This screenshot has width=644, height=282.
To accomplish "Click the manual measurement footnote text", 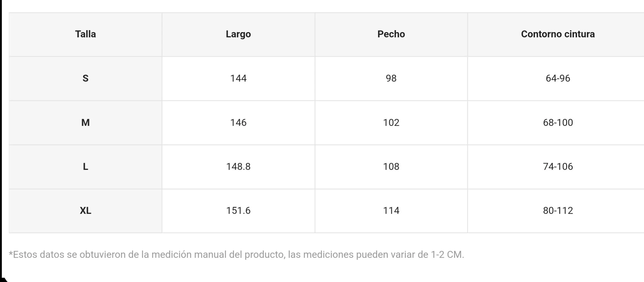I will (x=236, y=255).
